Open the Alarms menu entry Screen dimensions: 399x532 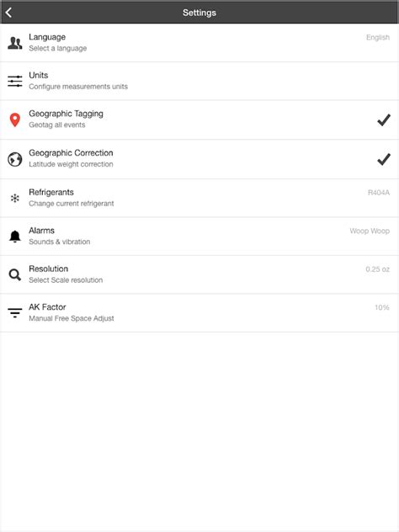coord(199,237)
